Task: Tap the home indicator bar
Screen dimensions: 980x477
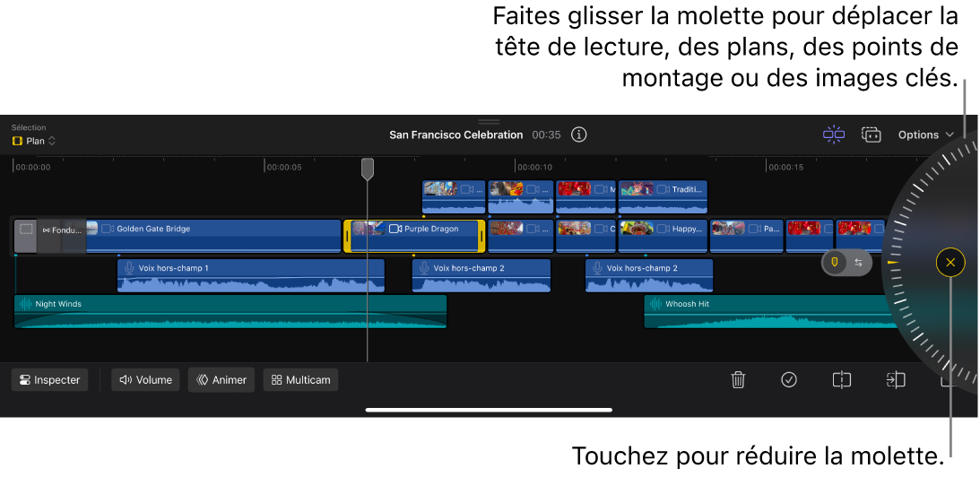Action: tap(489, 410)
